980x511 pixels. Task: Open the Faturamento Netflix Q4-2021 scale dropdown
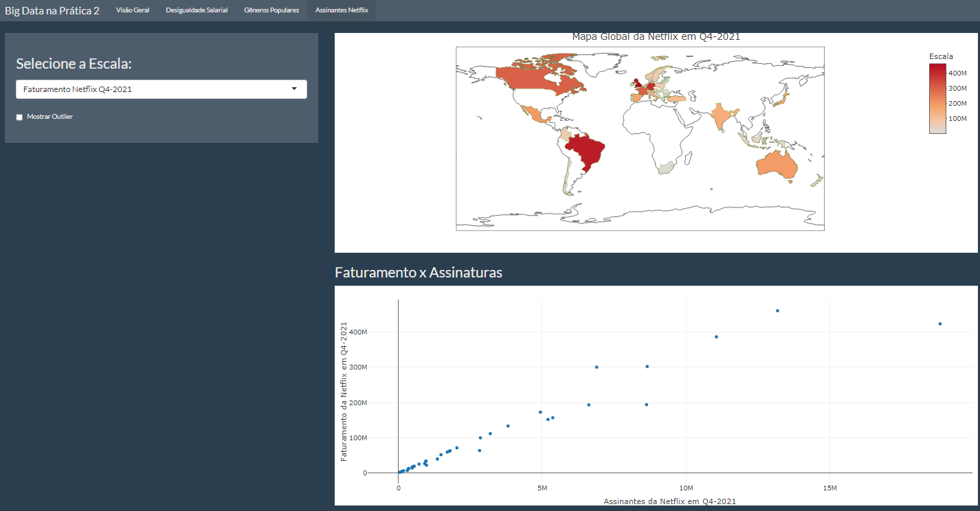162,89
